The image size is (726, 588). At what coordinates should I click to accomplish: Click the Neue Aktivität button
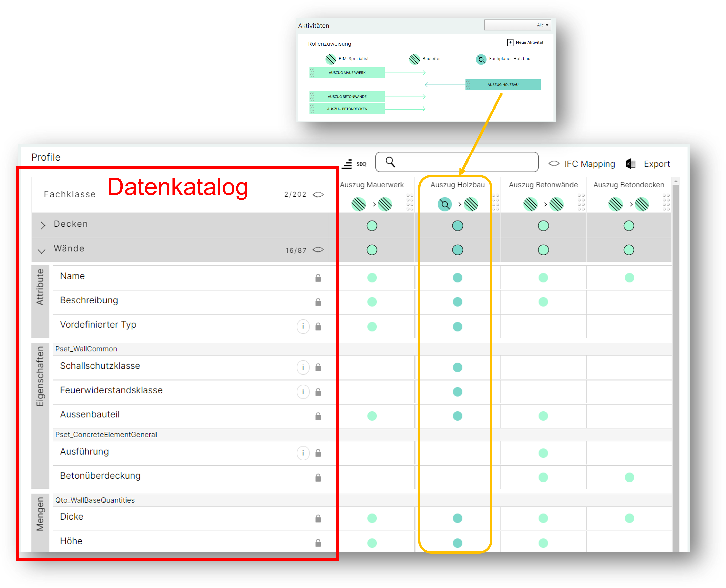pos(525,42)
